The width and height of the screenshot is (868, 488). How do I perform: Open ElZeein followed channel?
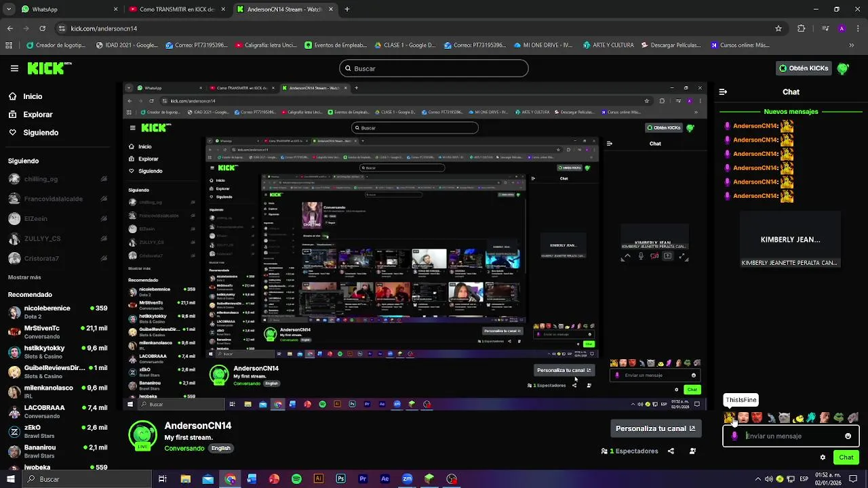58,219
